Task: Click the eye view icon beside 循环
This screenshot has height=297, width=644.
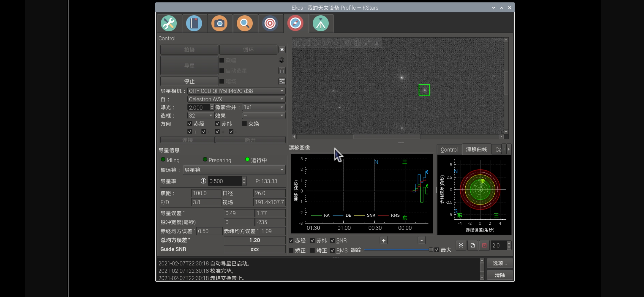Action: (x=282, y=50)
